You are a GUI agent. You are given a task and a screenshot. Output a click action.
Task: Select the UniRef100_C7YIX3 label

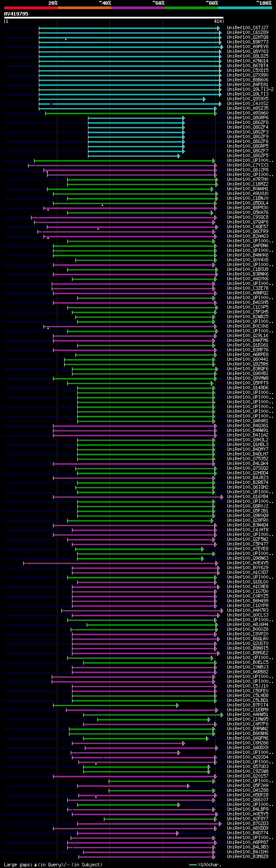tap(248, 165)
